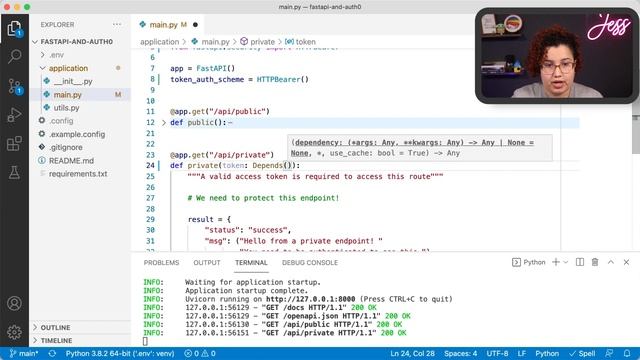This screenshot has width=640, height=360.
Task: Open the Manage gear icon
Action: click(14, 332)
